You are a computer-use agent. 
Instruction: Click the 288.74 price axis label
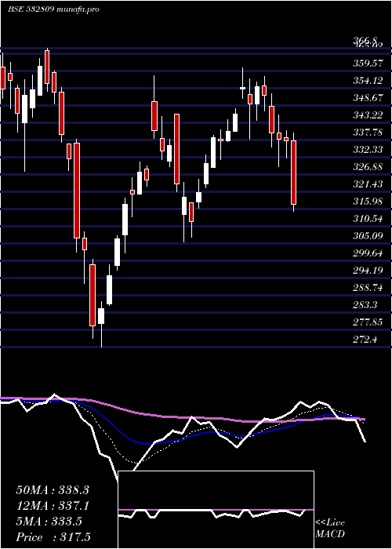(x=367, y=288)
